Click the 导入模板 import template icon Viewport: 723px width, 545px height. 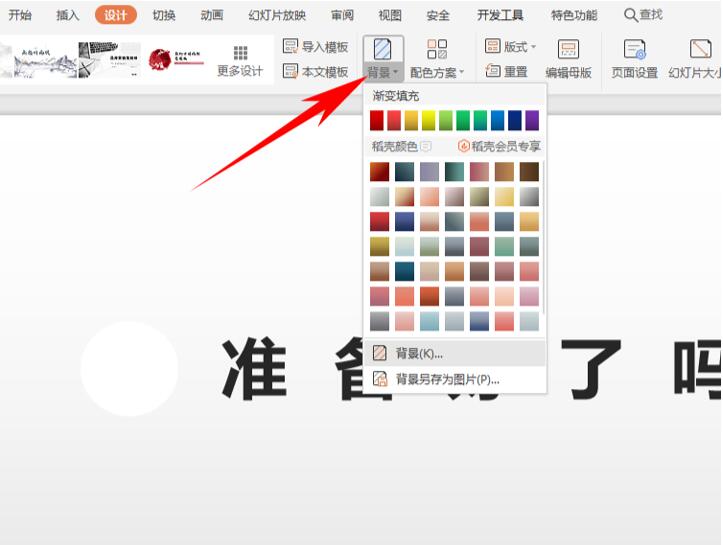coord(290,46)
